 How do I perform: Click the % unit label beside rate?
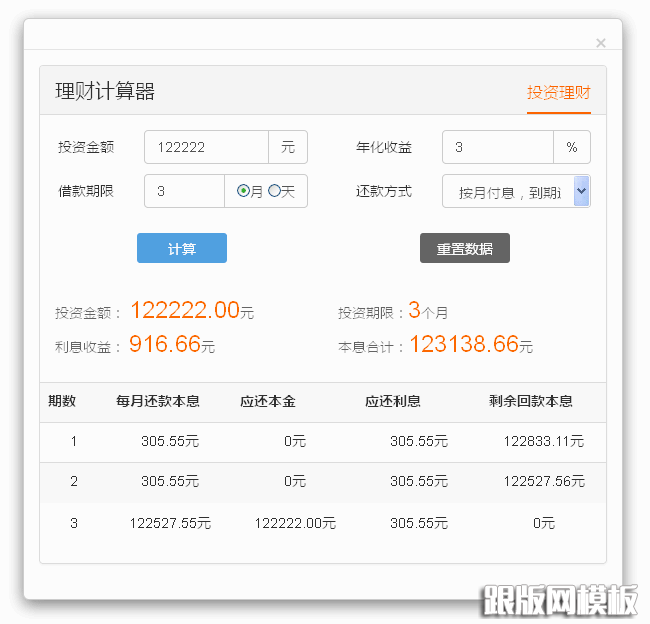(571, 147)
